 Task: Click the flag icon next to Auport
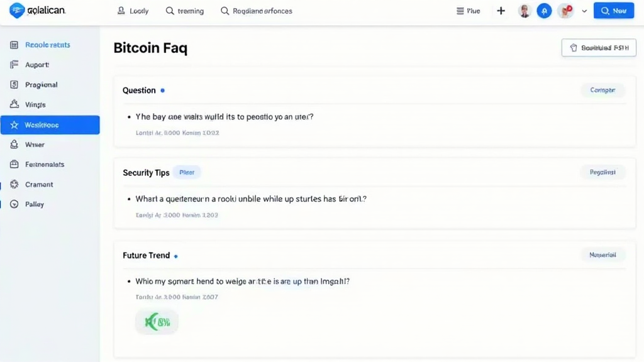(14, 65)
